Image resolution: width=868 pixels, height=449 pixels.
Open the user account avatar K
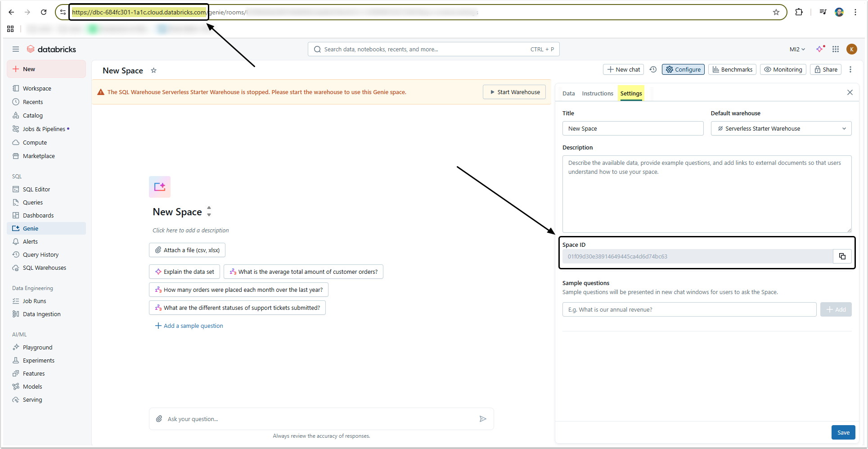pos(852,49)
